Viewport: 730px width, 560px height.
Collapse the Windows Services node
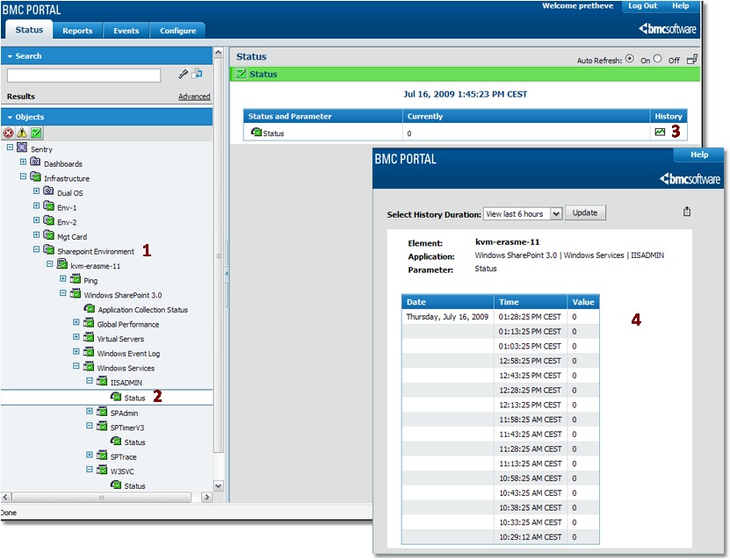(x=76, y=366)
